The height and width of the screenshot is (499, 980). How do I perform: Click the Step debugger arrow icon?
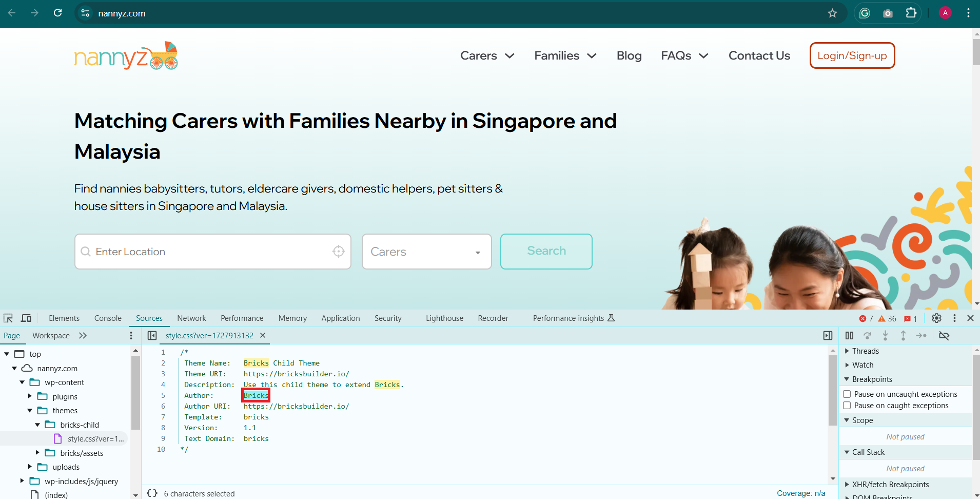pyautogui.click(x=922, y=335)
